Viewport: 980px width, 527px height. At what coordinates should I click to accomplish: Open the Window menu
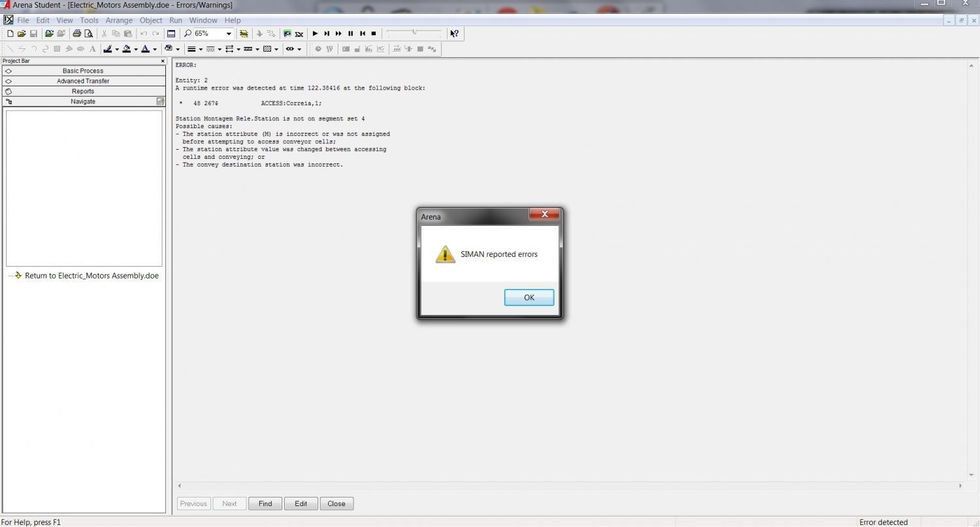click(203, 20)
